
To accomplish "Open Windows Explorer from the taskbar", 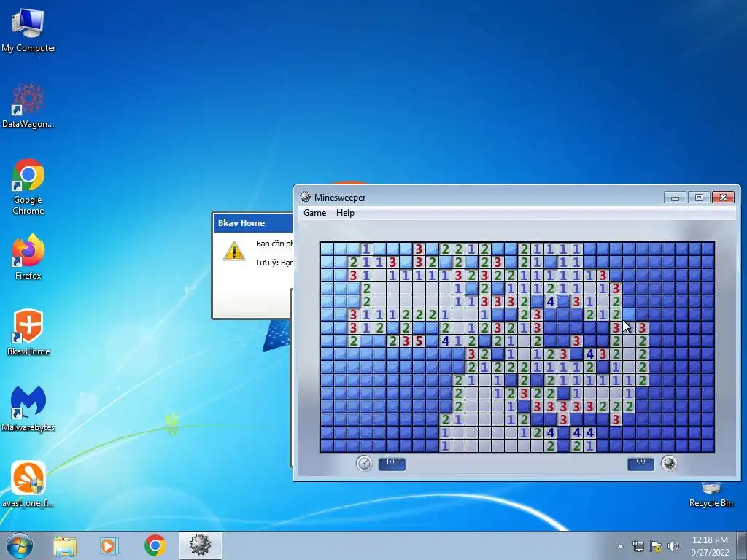I will tap(65, 545).
